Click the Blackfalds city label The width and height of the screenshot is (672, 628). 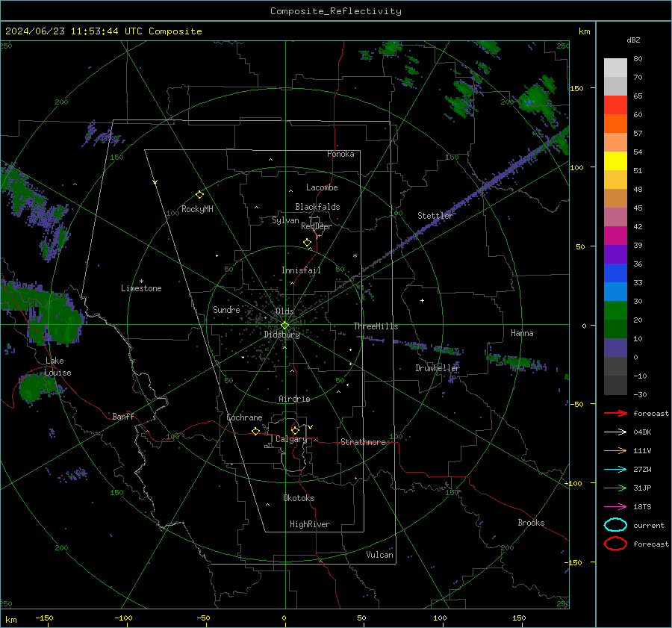pyautogui.click(x=317, y=207)
